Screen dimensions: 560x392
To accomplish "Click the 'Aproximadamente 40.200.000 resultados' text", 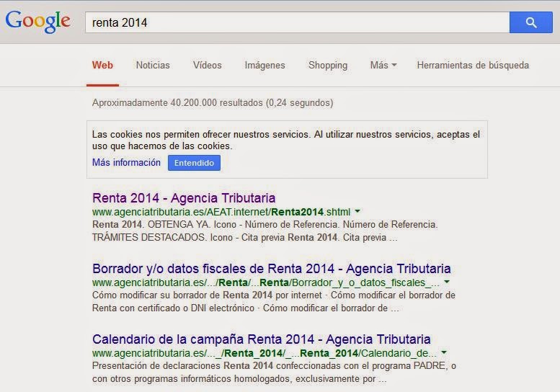I will 213,103.
